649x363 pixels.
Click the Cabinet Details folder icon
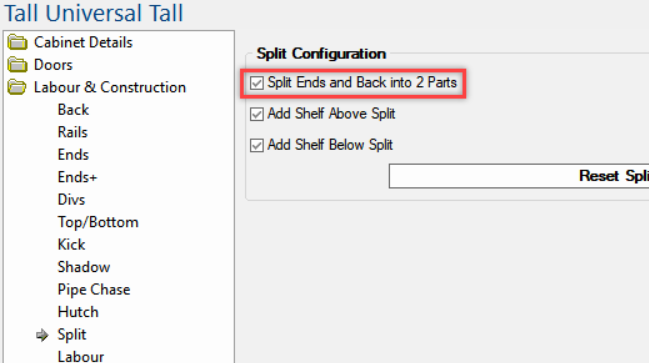[18, 42]
